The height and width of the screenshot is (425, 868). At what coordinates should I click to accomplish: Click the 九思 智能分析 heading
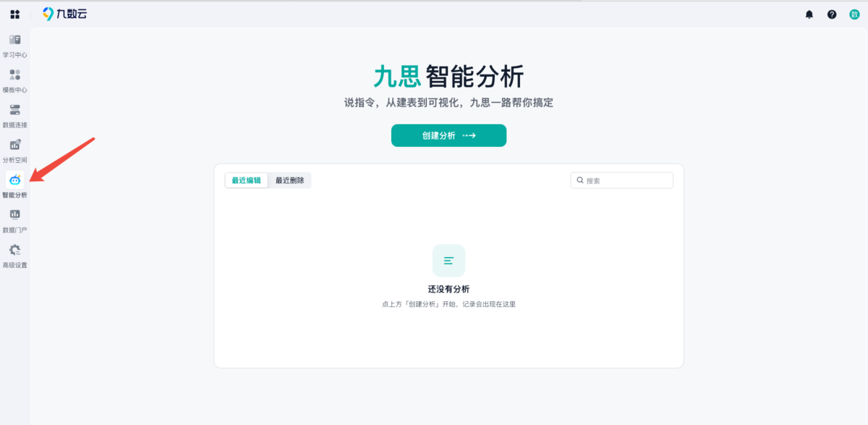(448, 76)
